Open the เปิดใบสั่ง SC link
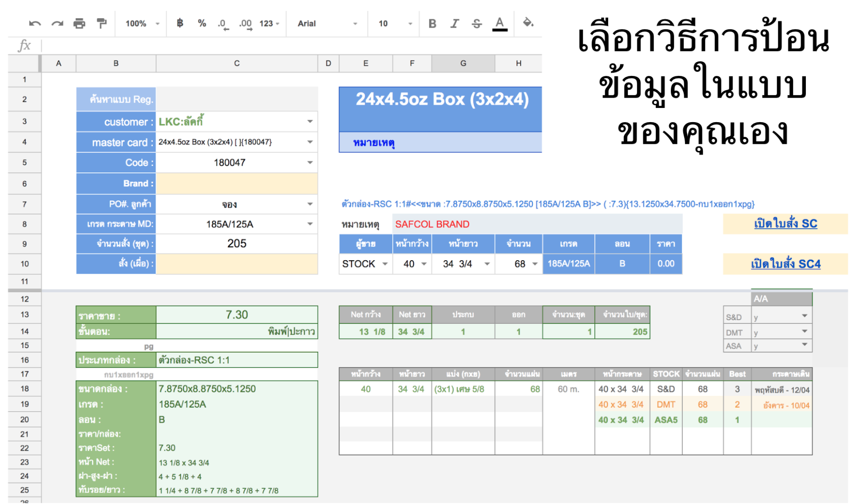This screenshot has height=504, width=853. [x=785, y=224]
